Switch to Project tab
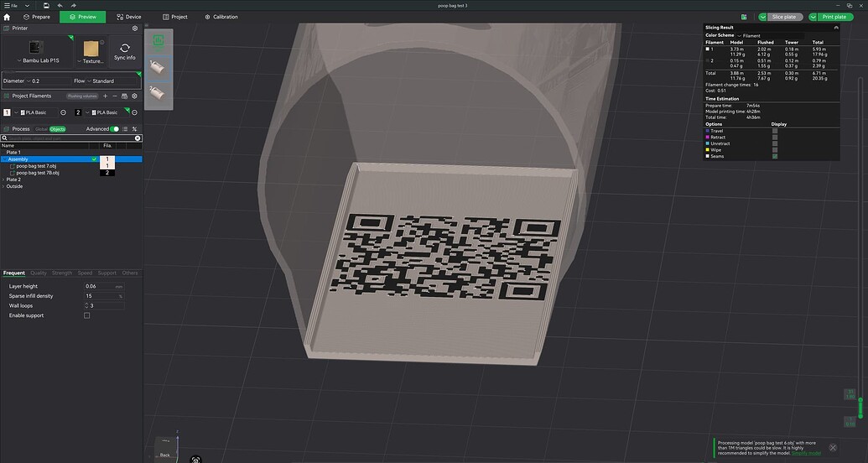Viewport: 868px width, 463px height. click(175, 17)
